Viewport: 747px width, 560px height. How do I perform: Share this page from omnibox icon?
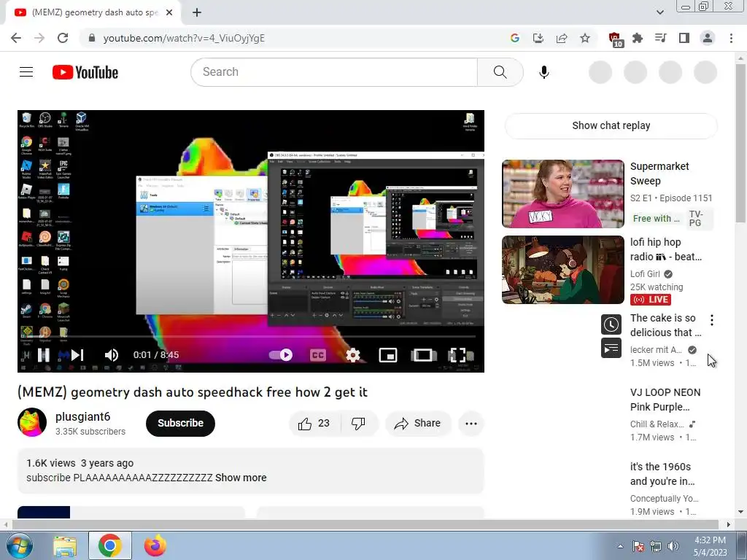562,38
